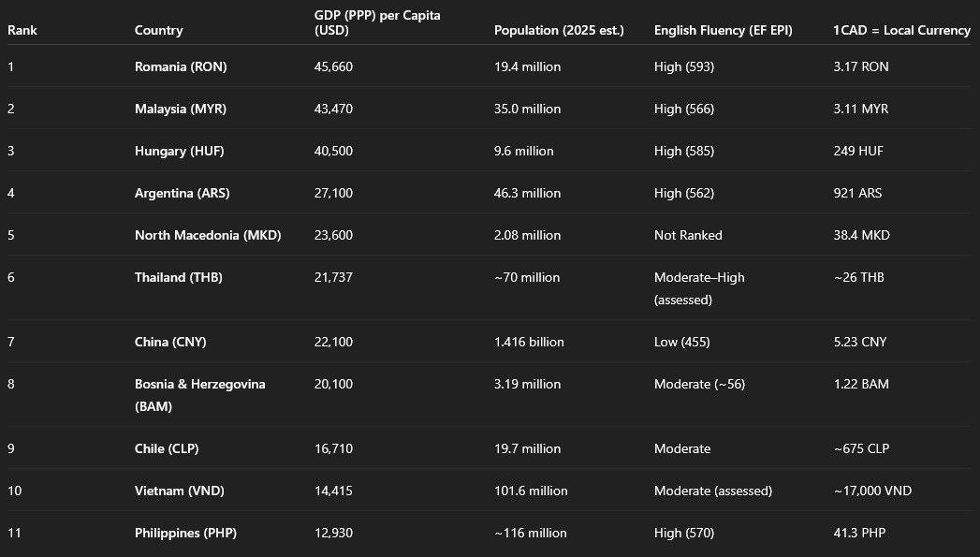Select the North Macedonia (MKD) cell

(x=208, y=235)
